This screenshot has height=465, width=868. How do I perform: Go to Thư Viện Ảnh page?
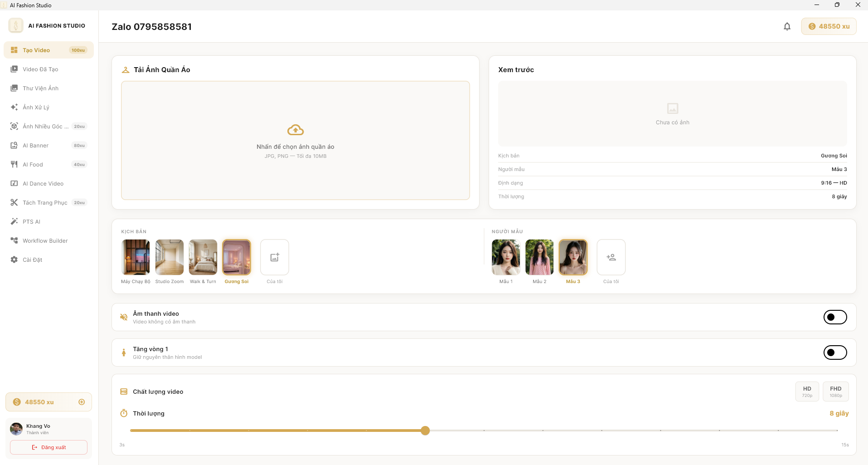pos(40,88)
